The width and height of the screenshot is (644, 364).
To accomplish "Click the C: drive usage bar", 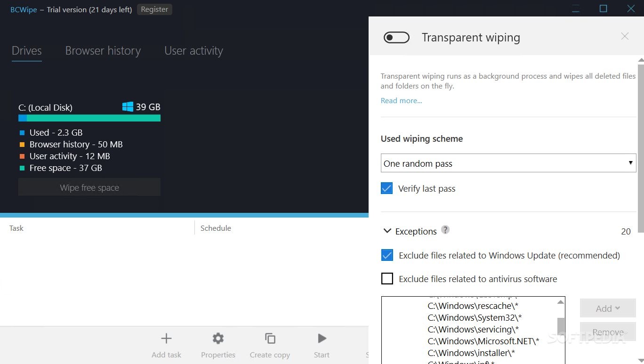I will pyautogui.click(x=89, y=118).
